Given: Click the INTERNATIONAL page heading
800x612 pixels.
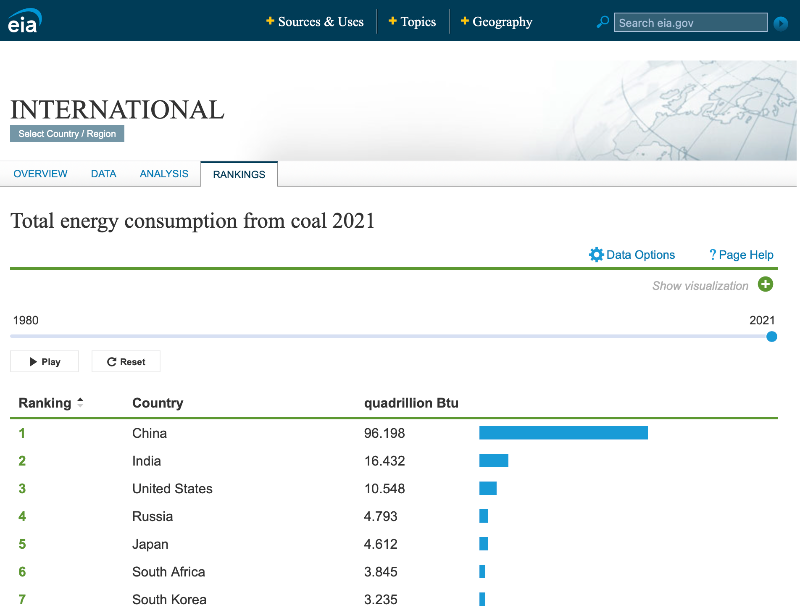Looking at the screenshot, I should point(117,110).
